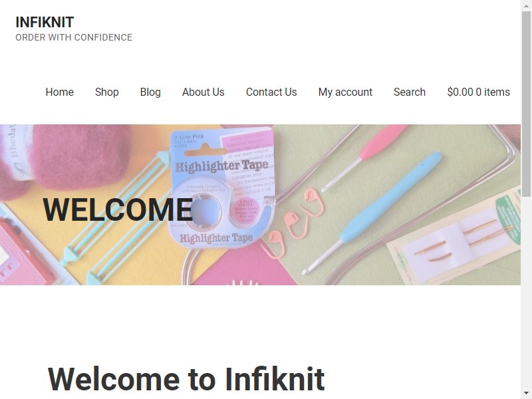Viewport: 532px width, 399px height.
Task: Open the Shop page
Action: coord(107,92)
